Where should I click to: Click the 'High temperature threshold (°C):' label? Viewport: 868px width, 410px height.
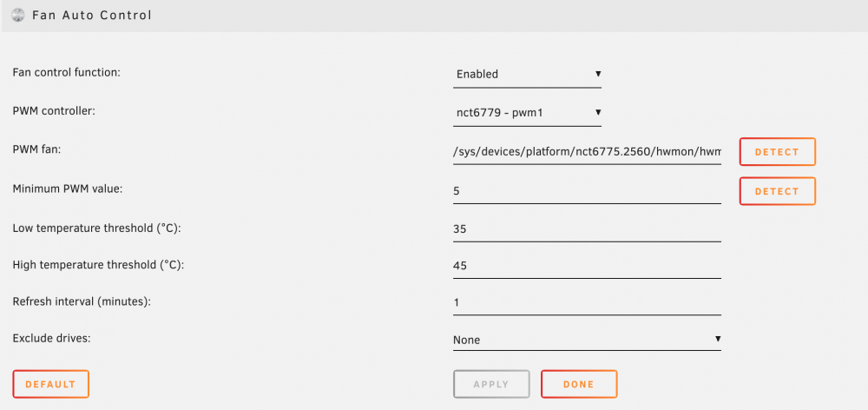tap(98, 265)
